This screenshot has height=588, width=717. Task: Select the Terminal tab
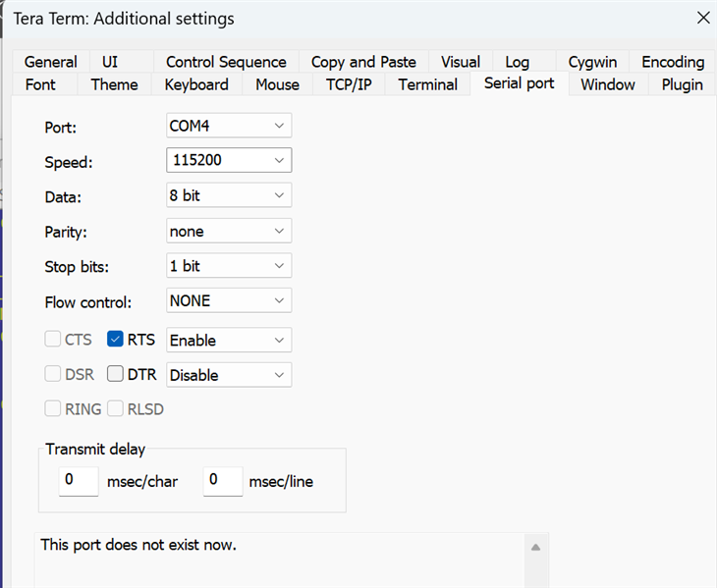pos(428,84)
